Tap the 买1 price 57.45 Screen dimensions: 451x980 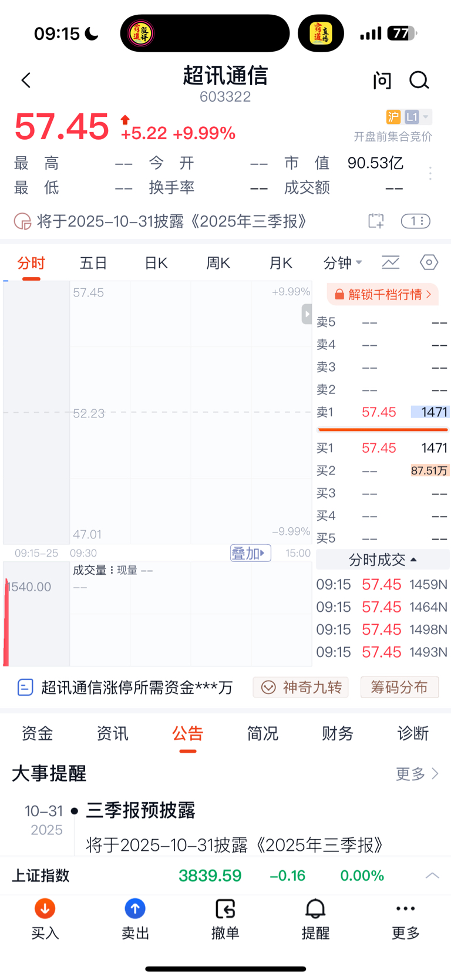[x=379, y=448]
